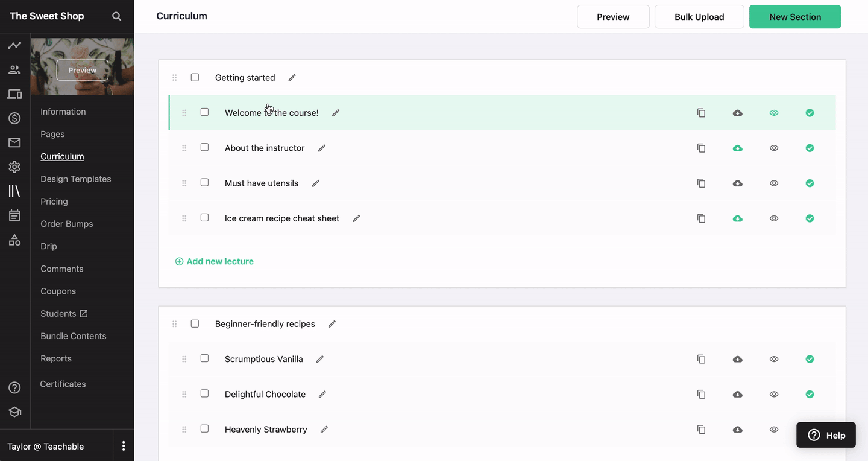Edit the Welcome to the course! lecture title
Image resolution: width=868 pixels, height=461 pixels.
[336, 113]
